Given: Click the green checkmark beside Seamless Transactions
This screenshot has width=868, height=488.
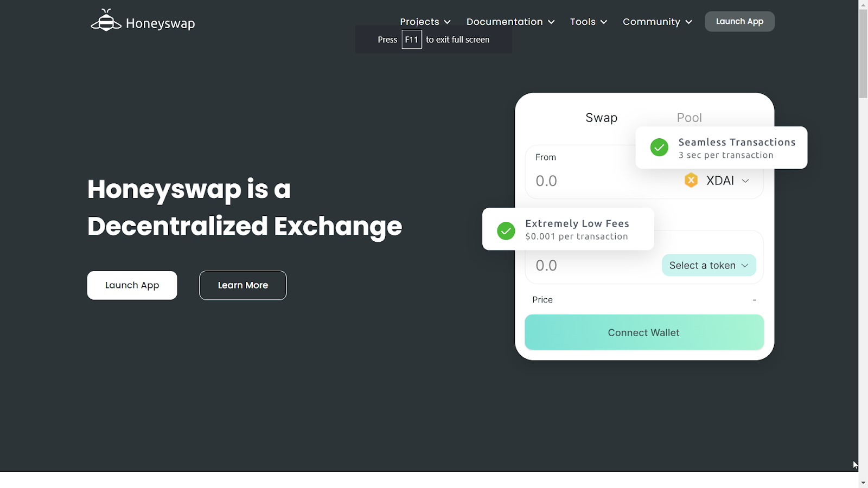Looking at the screenshot, I should tap(659, 147).
